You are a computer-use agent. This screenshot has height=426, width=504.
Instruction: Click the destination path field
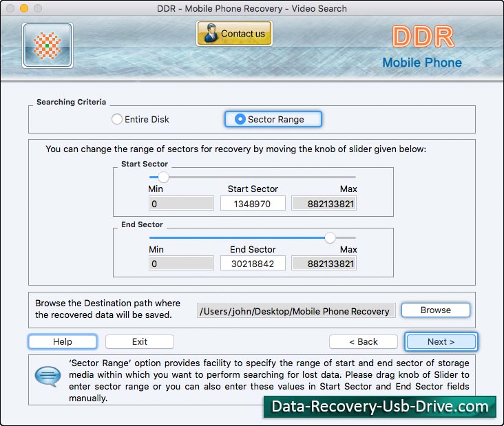[296, 310]
